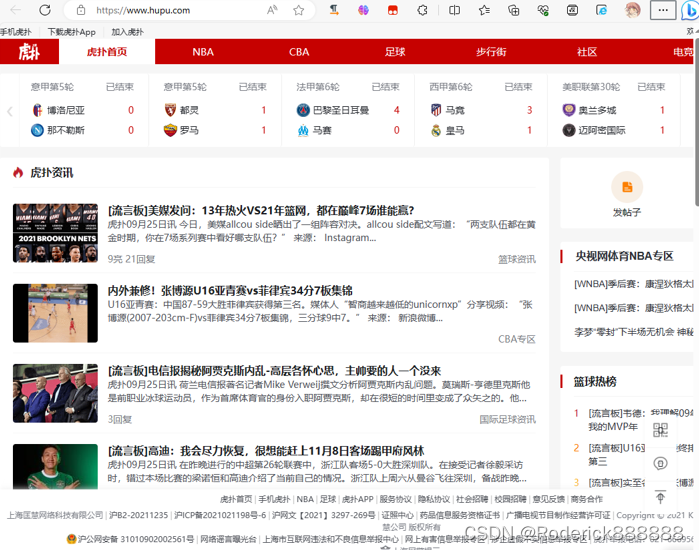The height and width of the screenshot is (550, 699).
Task: Click the read aloud icon in address bar
Action: click(271, 10)
